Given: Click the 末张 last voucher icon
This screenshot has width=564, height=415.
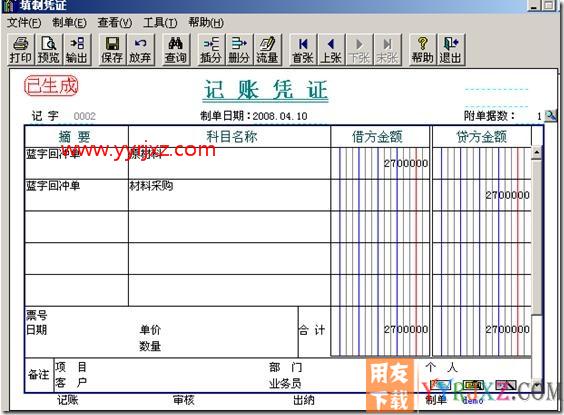Looking at the screenshot, I should (x=387, y=50).
